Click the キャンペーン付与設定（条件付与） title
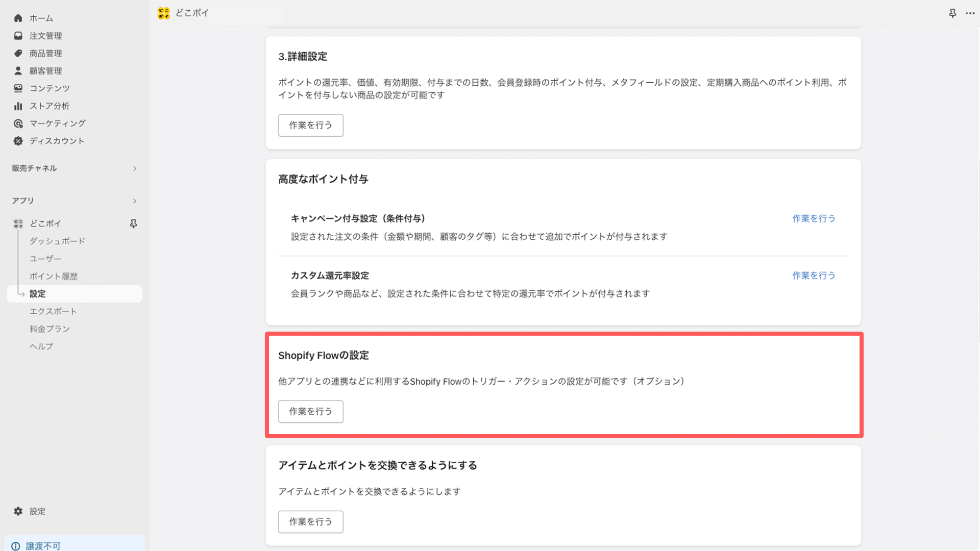Image resolution: width=980 pixels, height=551 pixels. click(x=358, y=218)
